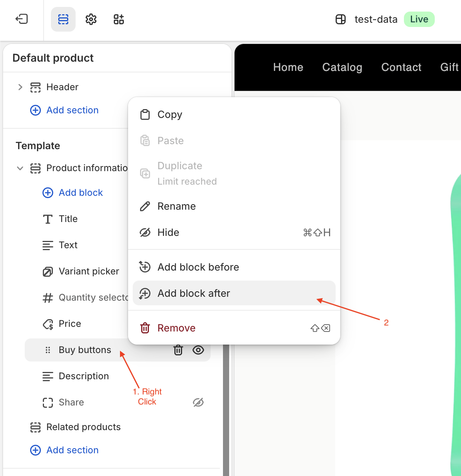Select test-data theme name

(x=376, y=19)
